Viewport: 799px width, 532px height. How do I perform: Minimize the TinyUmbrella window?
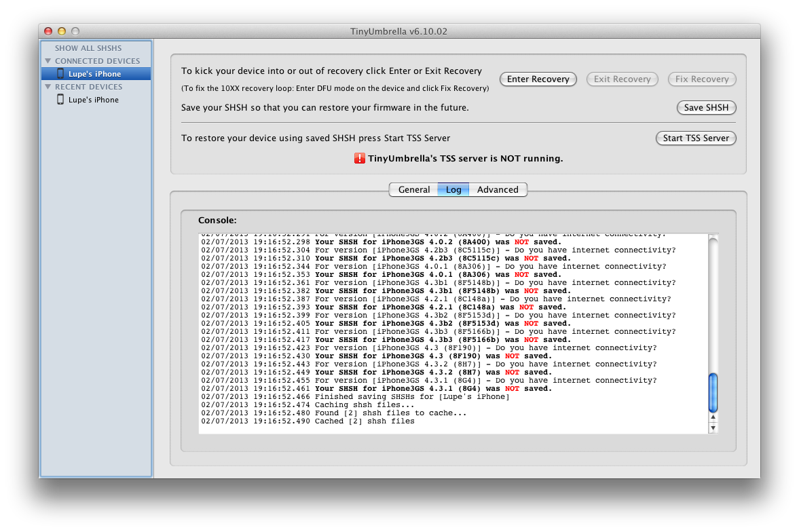pos(62,31)
